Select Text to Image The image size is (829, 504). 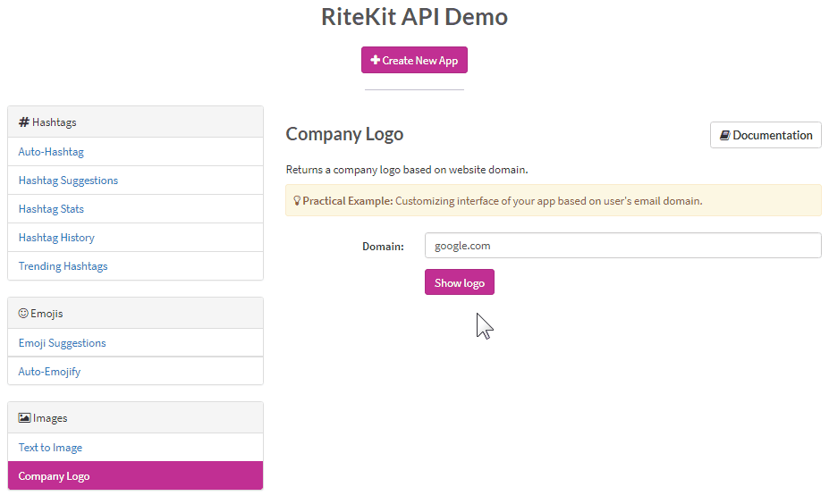click(x=135, y=448)
